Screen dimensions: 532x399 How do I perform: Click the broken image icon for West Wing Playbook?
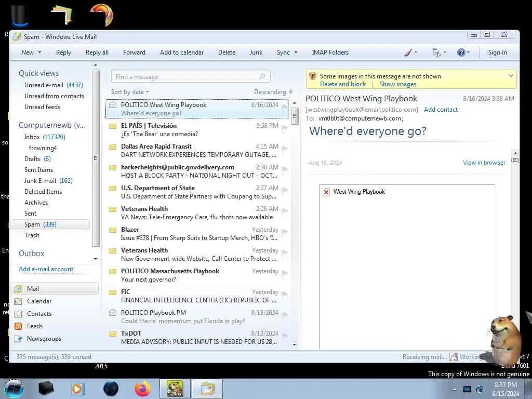[326, 192]
